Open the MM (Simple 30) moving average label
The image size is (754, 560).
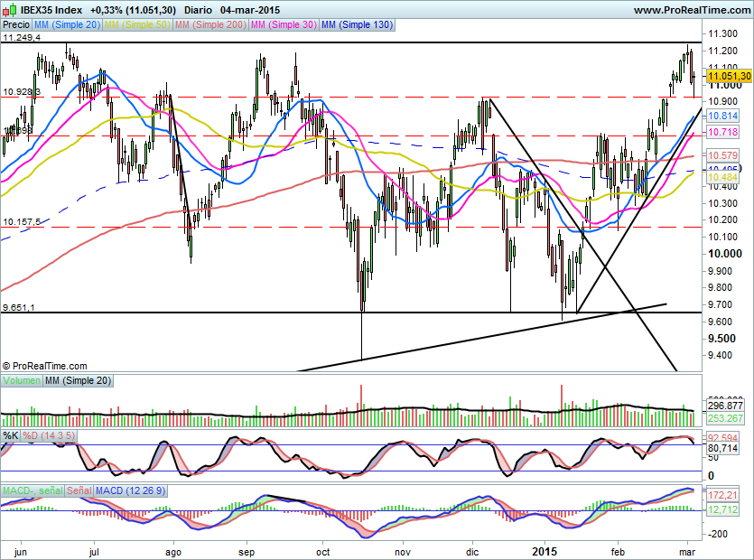[x=284, y=24]
